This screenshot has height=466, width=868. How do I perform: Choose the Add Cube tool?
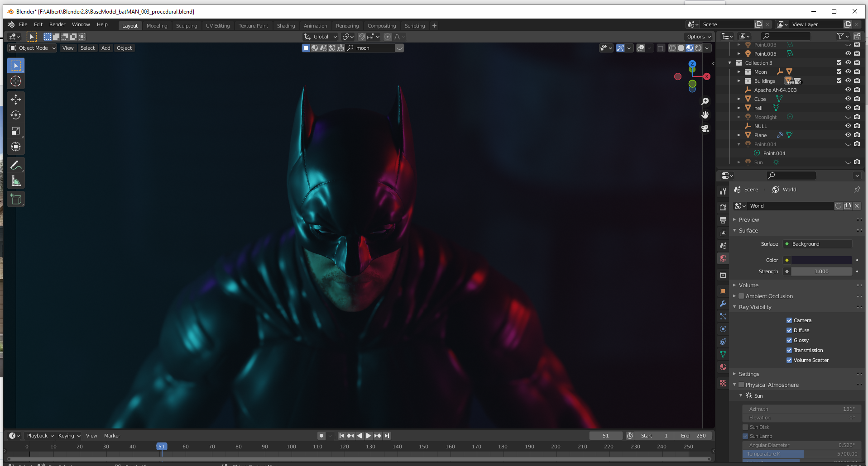click(16, 199)
